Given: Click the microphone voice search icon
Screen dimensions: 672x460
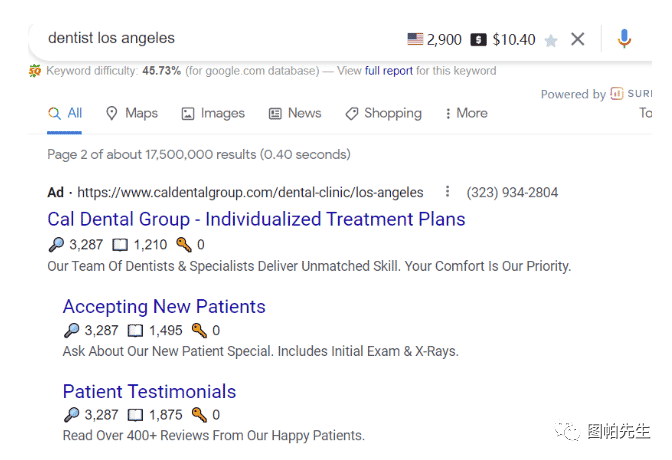Looking at the screenshot, I should [624, 39].
